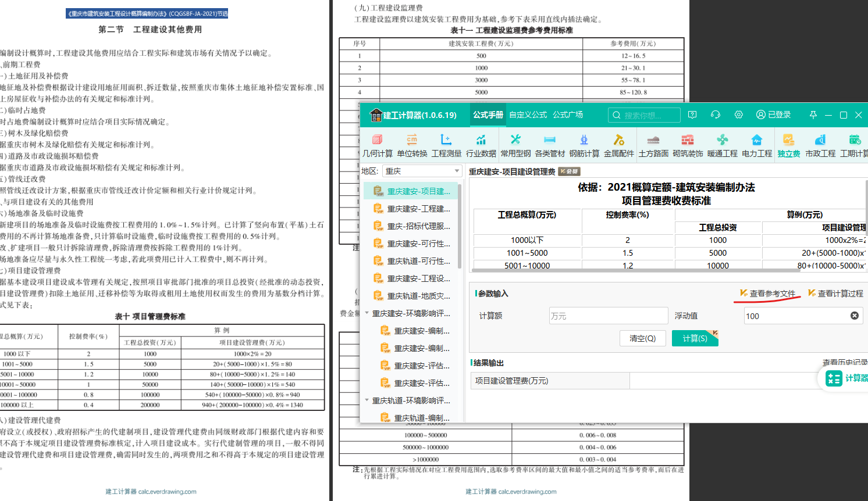Screen dimensions: 868x501
Task: Select the 暖通工程 HVAC category
Action: point(722,145)
